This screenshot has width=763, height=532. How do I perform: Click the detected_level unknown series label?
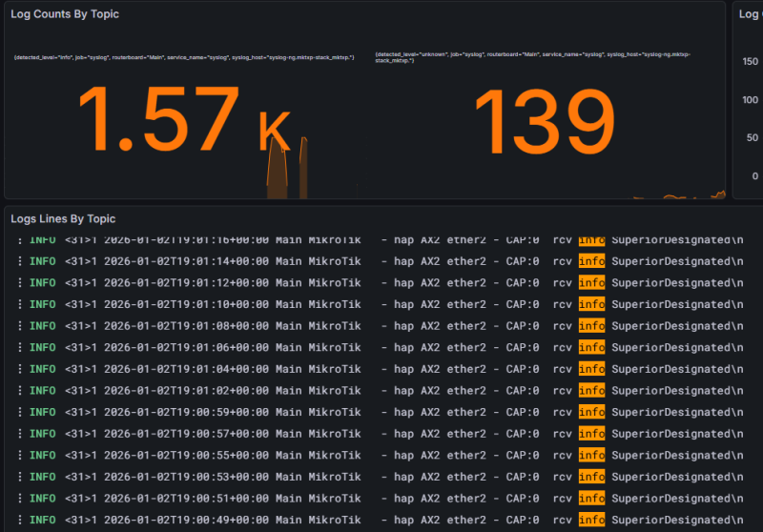(533, 57)
